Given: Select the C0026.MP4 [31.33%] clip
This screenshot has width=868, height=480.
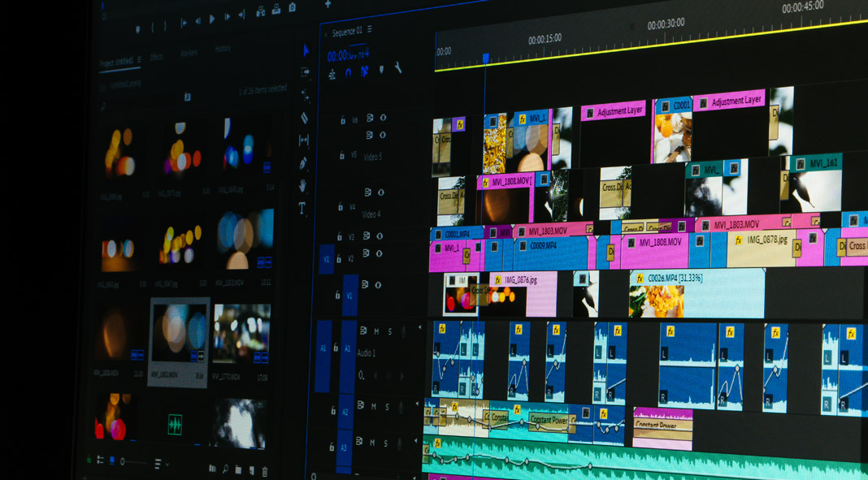Looking at the screenshot, I should pos(697,292).
